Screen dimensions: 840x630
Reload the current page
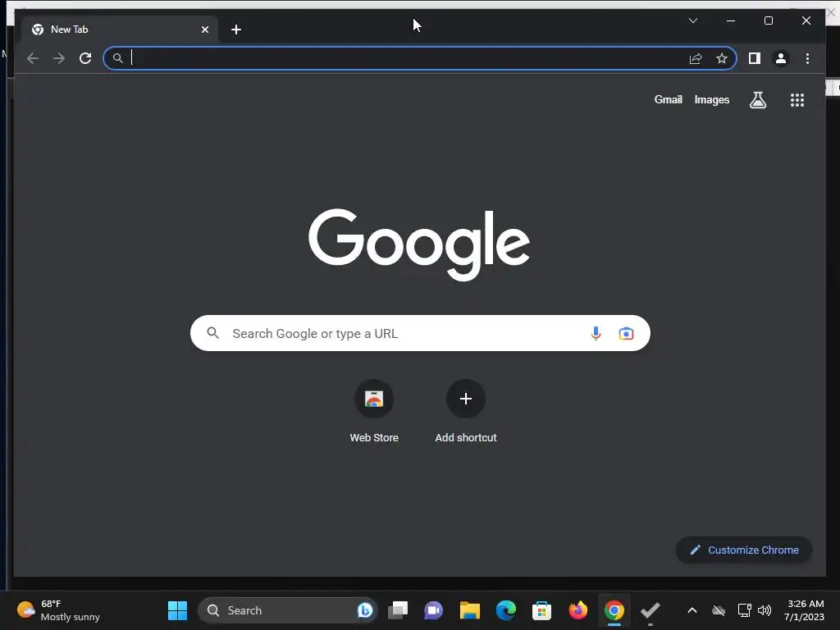(x=85, y=58)
